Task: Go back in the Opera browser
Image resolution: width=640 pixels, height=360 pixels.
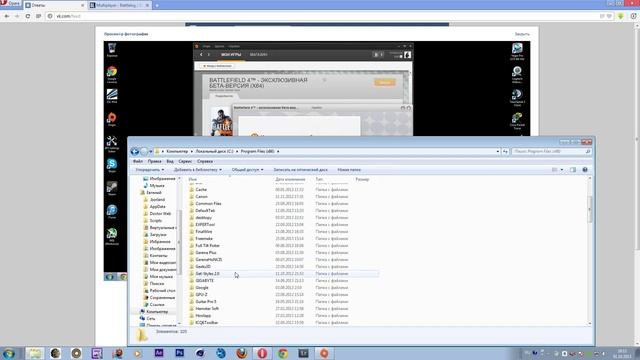Action: coord(7,16)
